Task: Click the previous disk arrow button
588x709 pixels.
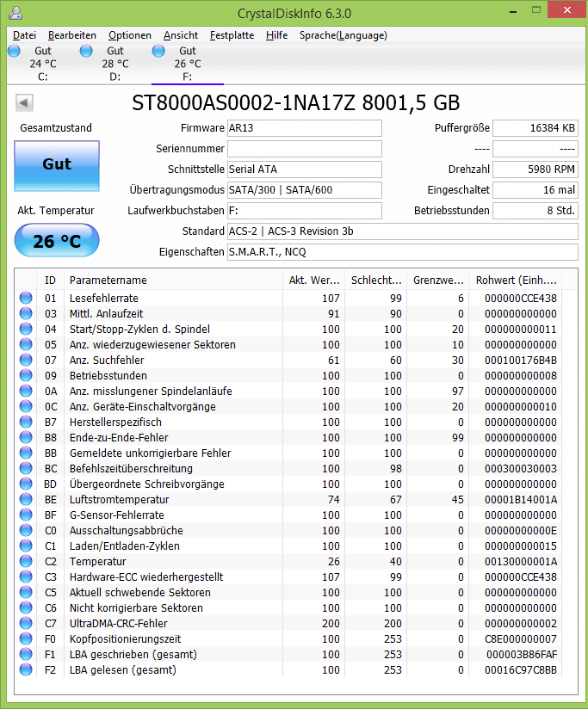Action: [x=24, y=102]
